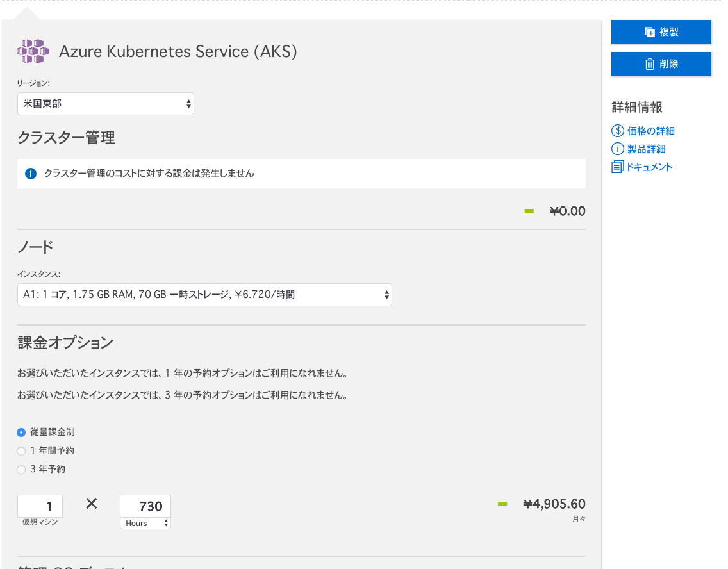Open the 価格の詳細 link
The width and height of the screenshot is (728, 569).
(649, 131)
